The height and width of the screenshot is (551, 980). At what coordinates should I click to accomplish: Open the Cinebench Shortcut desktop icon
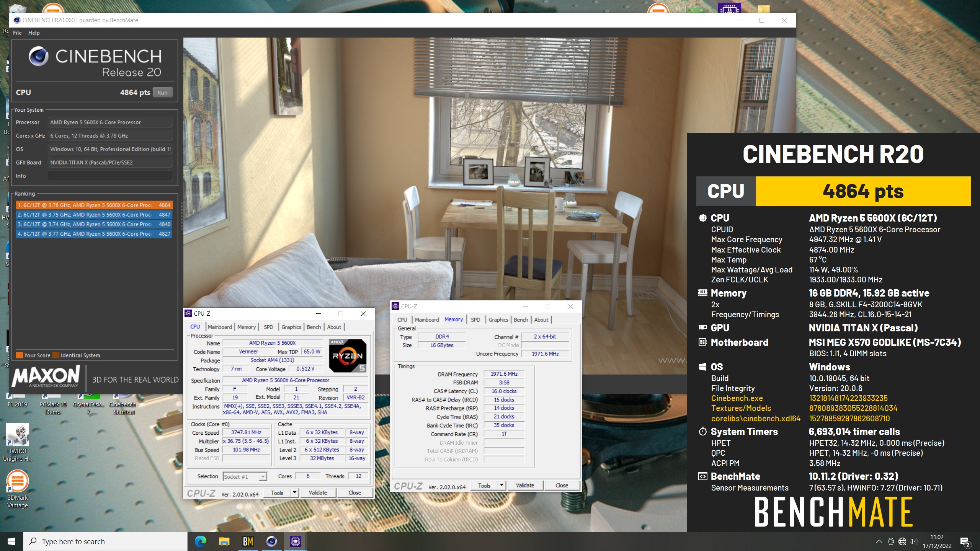pos(124,404)
